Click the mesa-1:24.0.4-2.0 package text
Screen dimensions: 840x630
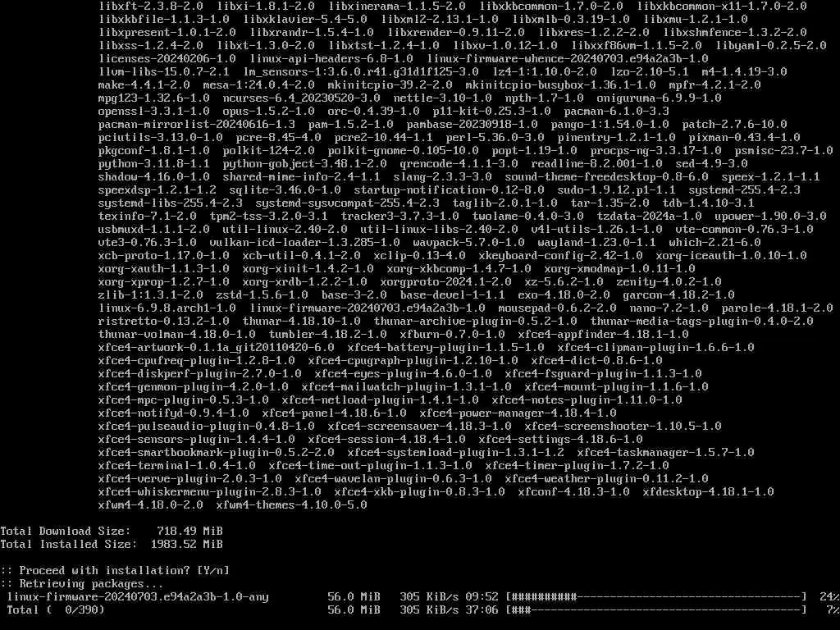point(258,84)
